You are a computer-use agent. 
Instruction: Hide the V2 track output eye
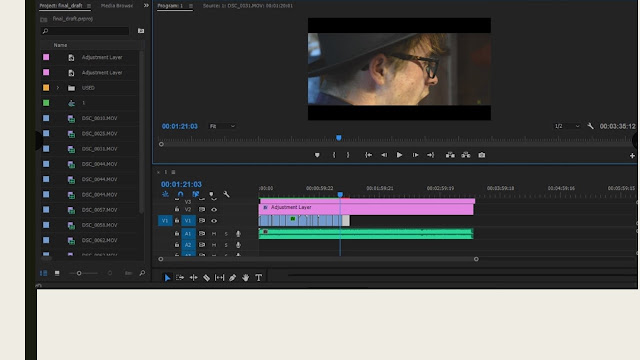pyautogui.click(x=214, y=209)
